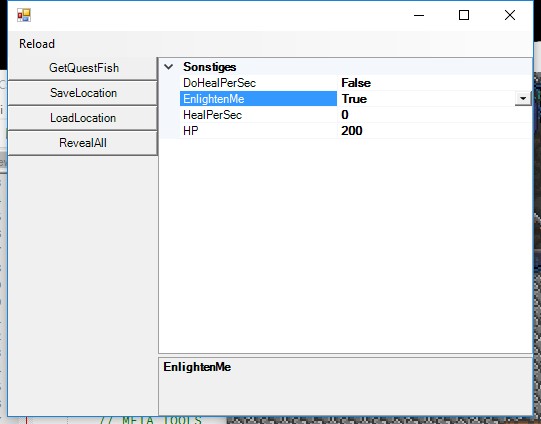This screenshot has height=424, width=541.
Task: Select the DoHealPerSec property row
Action: pyautogui.click(x=355, y=83)
